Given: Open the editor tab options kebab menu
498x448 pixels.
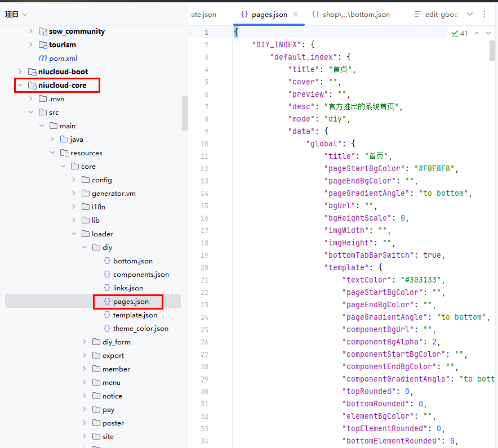Looking at the screenshot, I should (485, 14).
